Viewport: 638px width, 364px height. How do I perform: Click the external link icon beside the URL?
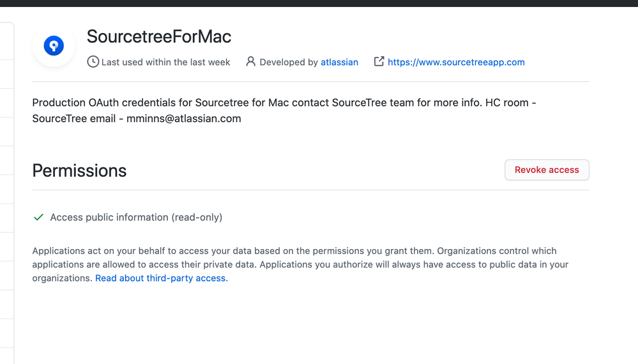tap(379, 61)
